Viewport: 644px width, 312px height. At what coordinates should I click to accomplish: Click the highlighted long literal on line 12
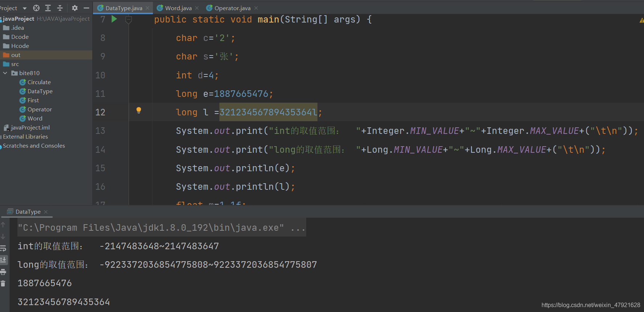pyautogui.click(x=268, y=112)
